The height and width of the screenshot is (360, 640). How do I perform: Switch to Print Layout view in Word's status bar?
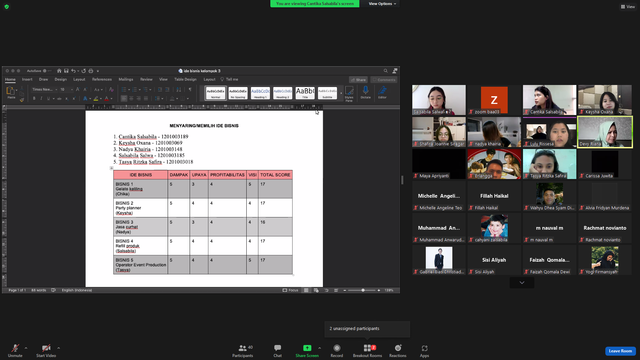pos(306,290)
